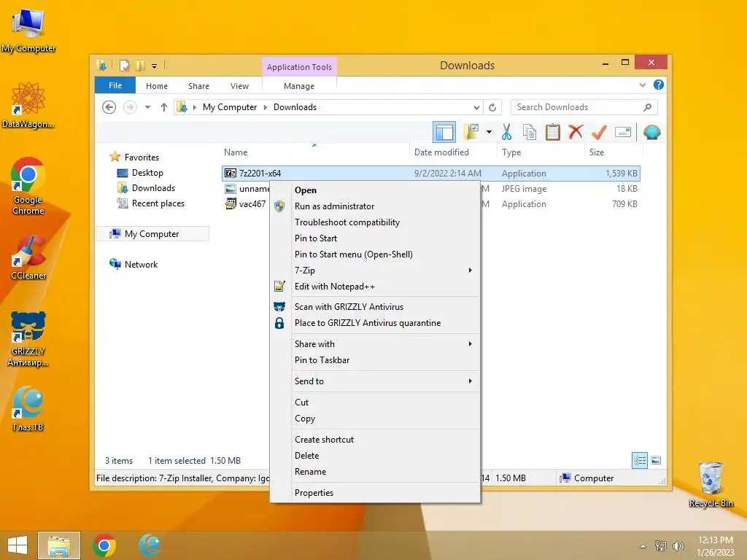Click the volume speaker tray icon

[678, 545]
